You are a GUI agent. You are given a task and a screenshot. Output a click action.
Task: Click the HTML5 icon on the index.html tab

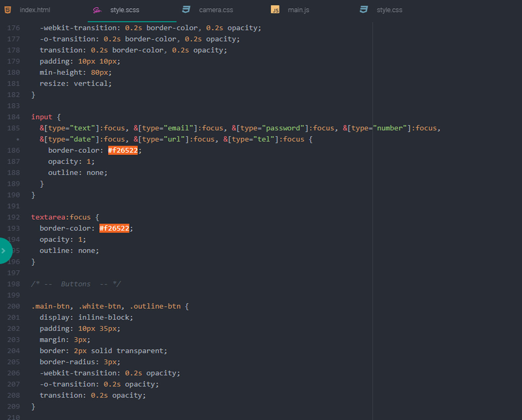click(x=8, y=10)
